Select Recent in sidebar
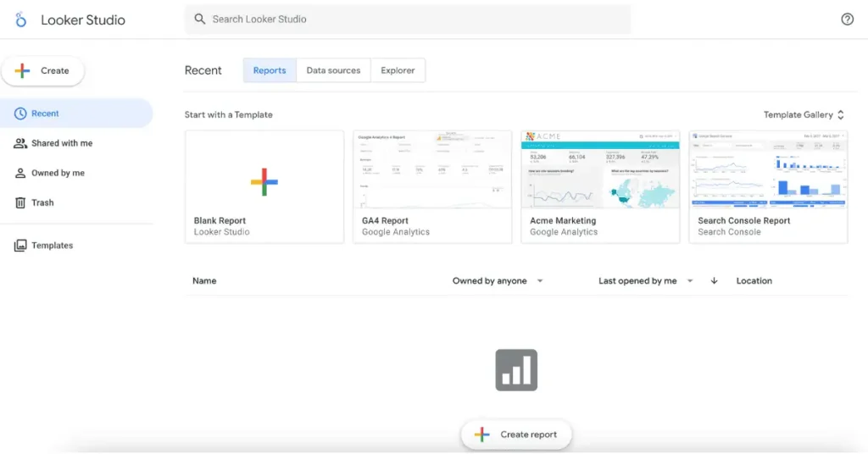The image size is (868, 454). click(x=76, y=113)
